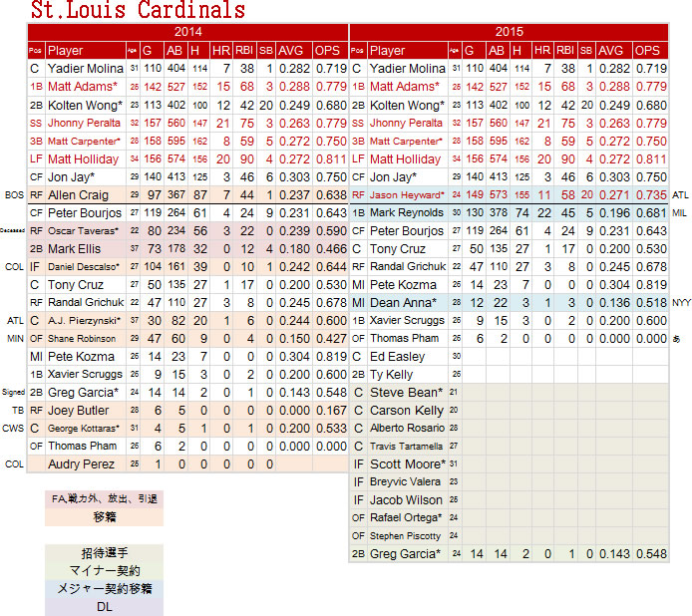The width and height of the screenshot is (692, 616).
Task: Click Travis Tartamella's name
Action: [x=406, y=447]
